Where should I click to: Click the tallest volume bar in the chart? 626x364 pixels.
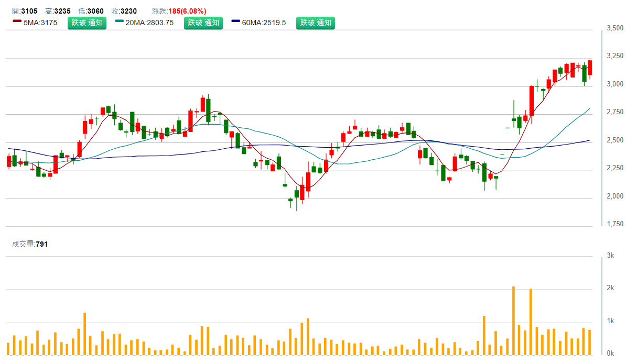click(513, 321)
